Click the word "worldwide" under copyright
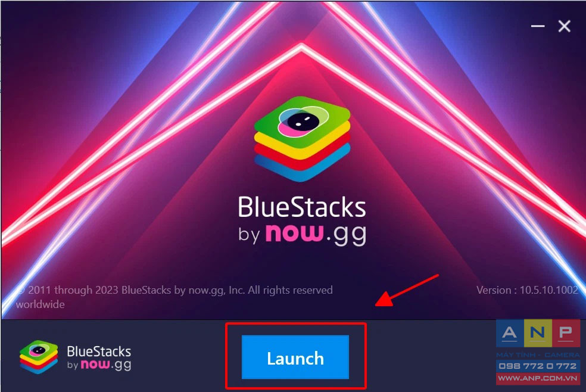Screen dimensions: 586x392 tap(40, 304)
